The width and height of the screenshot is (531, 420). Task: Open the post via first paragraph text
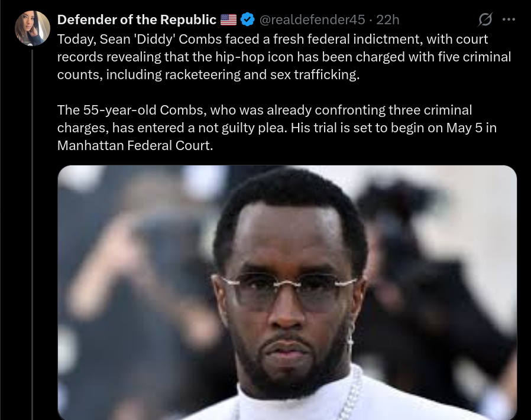click(x=284, y=57)
